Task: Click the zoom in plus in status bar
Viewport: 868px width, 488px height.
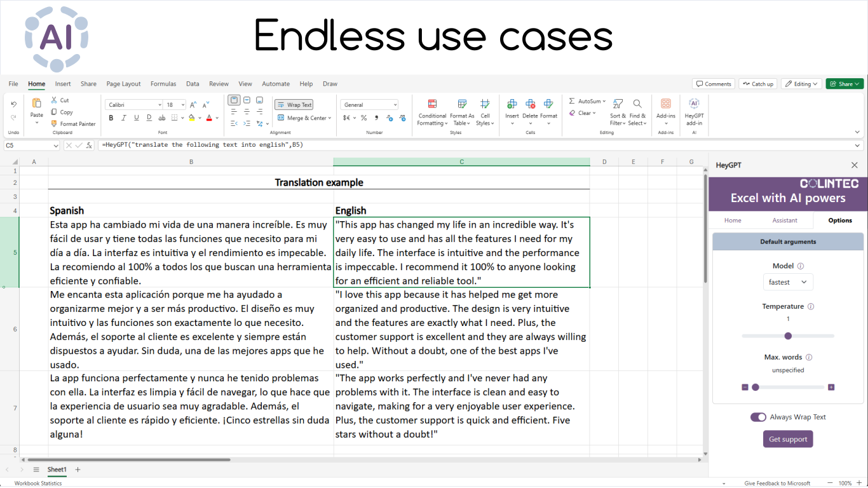Action: (x=860, y=483)
